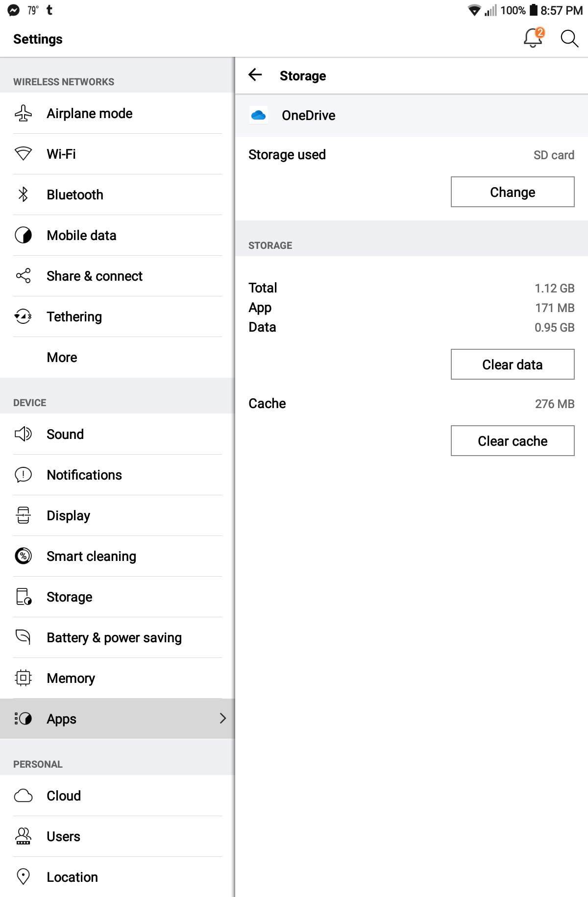588x897 pixels.
Task: Tap the Location pin icon
Action: point(23,877)
